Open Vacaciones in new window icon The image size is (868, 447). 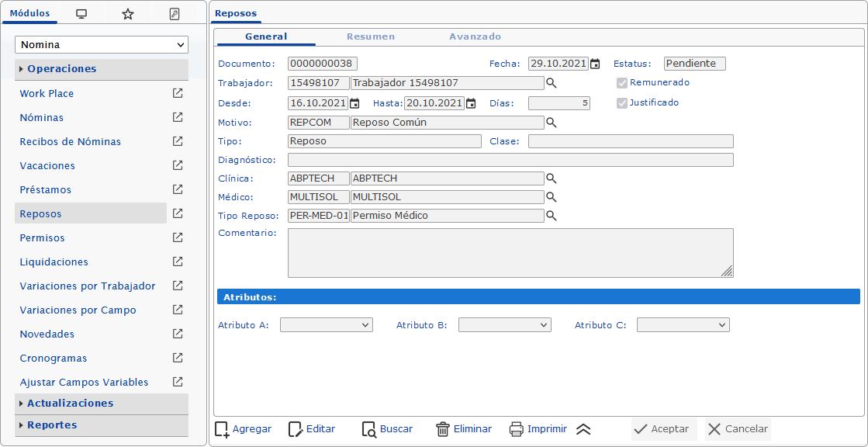tap(178, 165)
